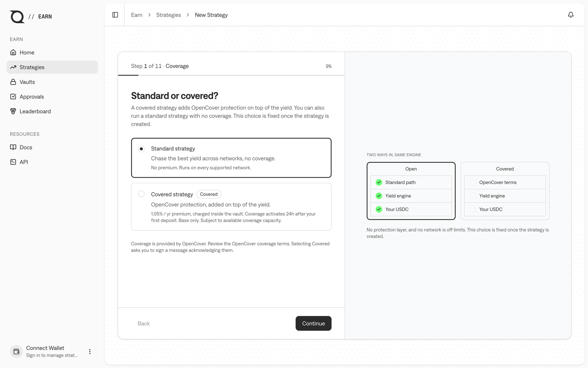The image size is (588, 368).
Task: Click the Earn logo icon
Action: click(17, 17)
